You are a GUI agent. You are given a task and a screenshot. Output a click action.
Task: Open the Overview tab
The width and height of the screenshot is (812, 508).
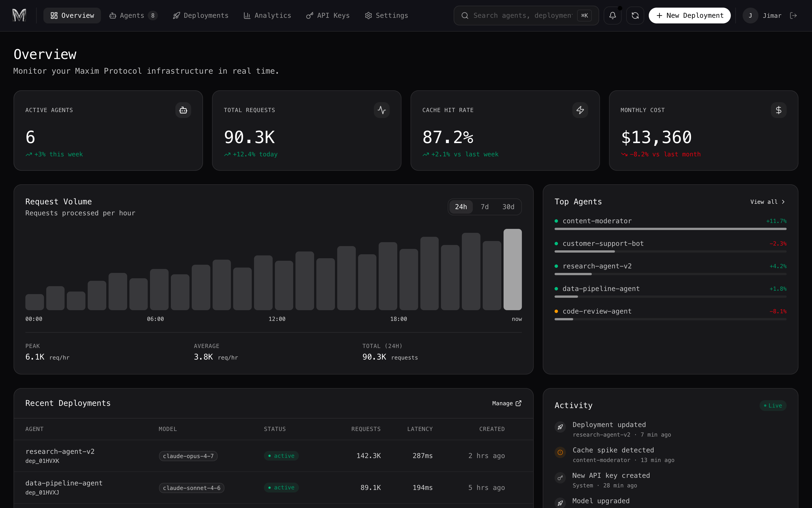72,16
